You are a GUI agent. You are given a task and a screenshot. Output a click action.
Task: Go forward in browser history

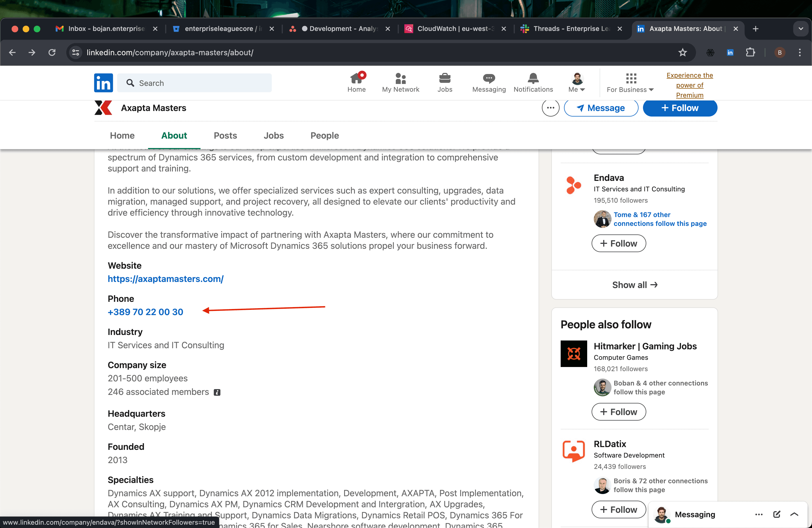[32, 52]
